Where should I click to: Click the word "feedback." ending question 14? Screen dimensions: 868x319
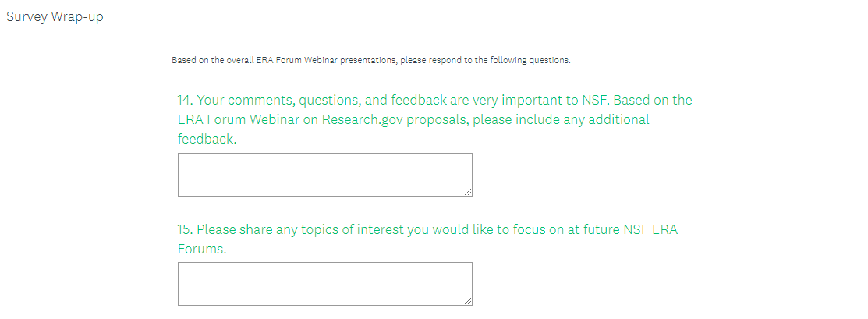[x=207, y=140]
